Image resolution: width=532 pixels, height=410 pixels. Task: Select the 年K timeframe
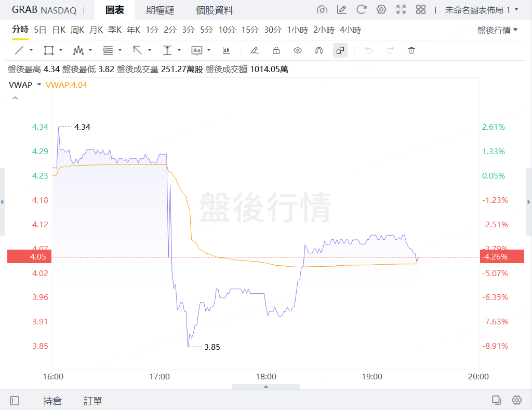point(134,30)
